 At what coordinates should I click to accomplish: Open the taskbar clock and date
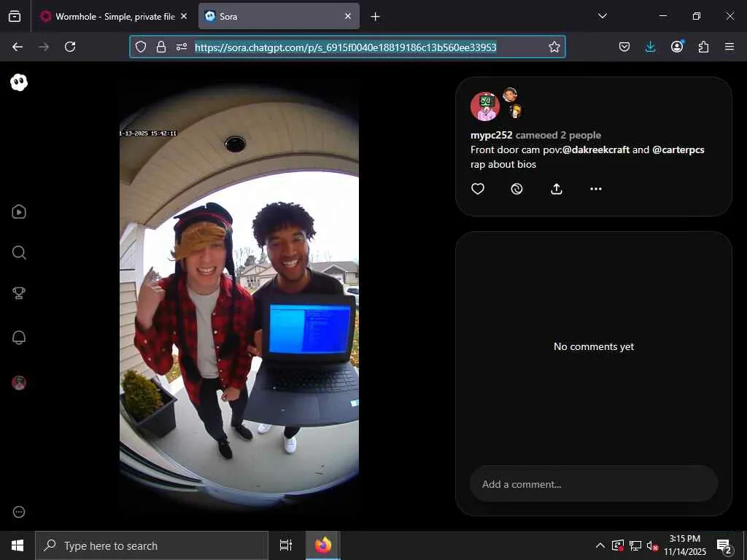[685, 545]
